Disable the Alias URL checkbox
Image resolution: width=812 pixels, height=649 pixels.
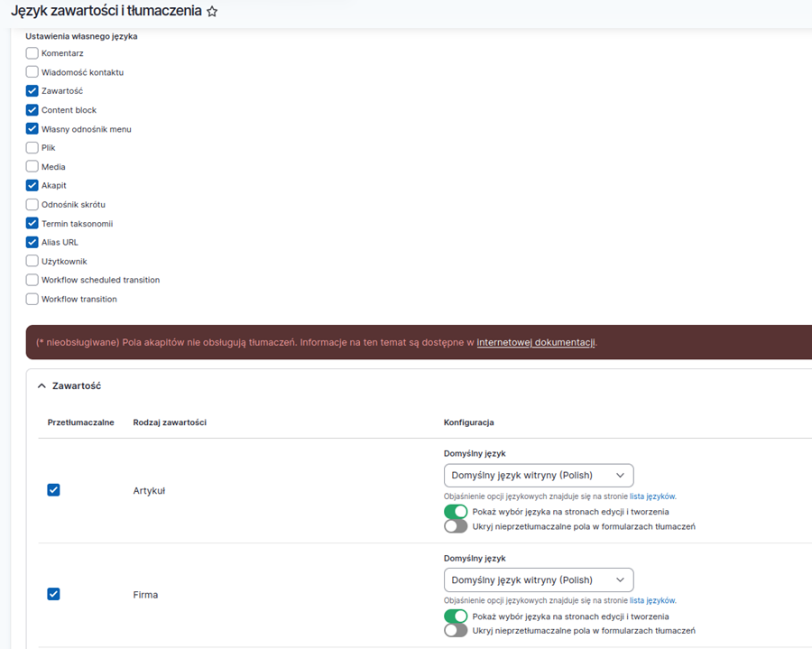32,243
